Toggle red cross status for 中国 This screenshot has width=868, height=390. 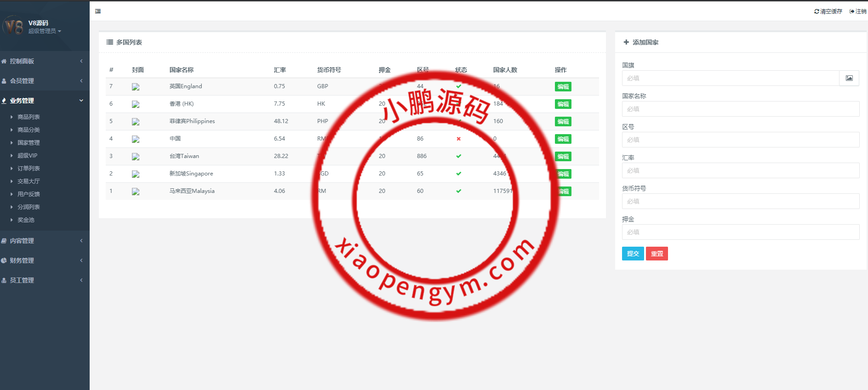click(x=458, y=139)
